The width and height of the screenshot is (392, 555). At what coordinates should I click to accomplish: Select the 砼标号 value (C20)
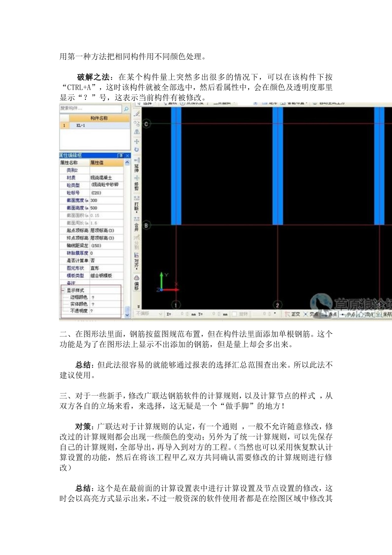(x=106, y=193)
